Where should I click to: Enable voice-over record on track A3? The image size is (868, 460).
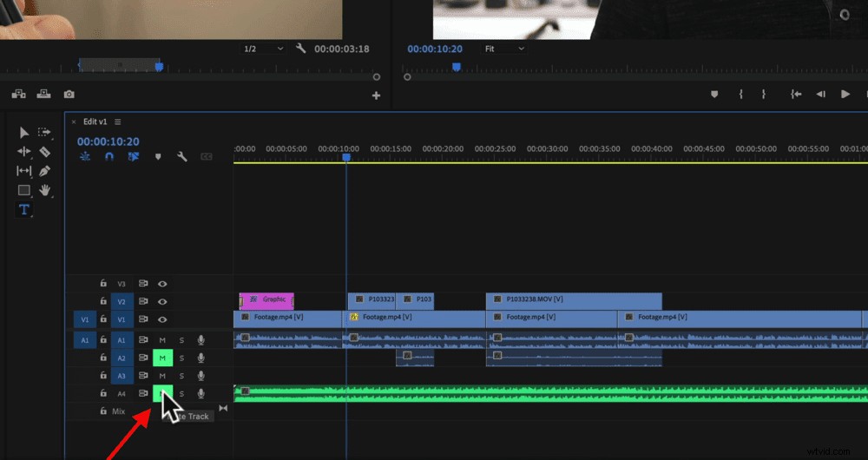pyautogui.click(x=201, y=376)
